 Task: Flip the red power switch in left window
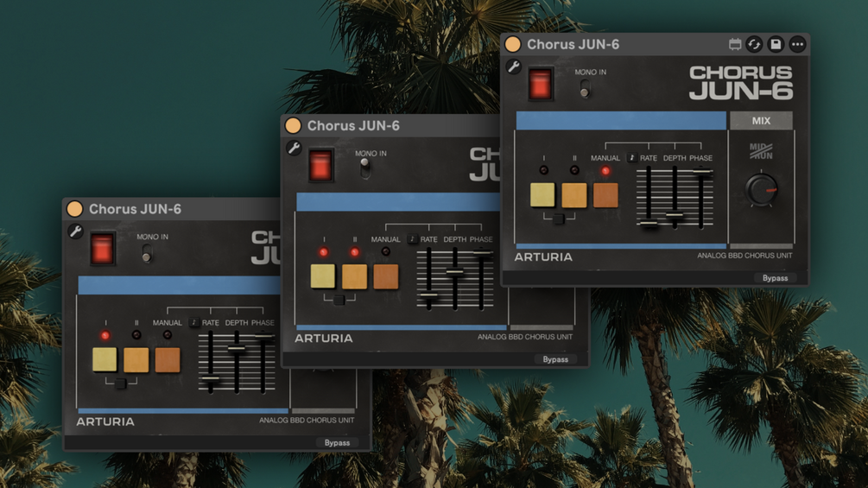pyautogui.click(x=103, y=249)
